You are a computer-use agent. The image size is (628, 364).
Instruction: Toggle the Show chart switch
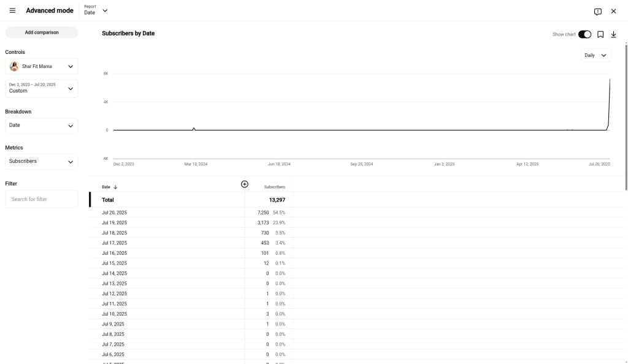click(584, 34)
